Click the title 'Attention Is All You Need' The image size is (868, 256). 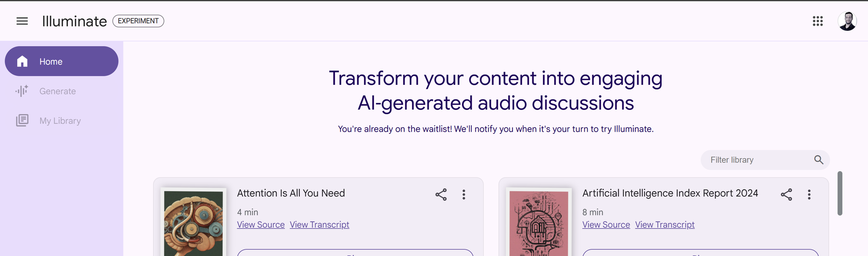(x=291, y=193)
